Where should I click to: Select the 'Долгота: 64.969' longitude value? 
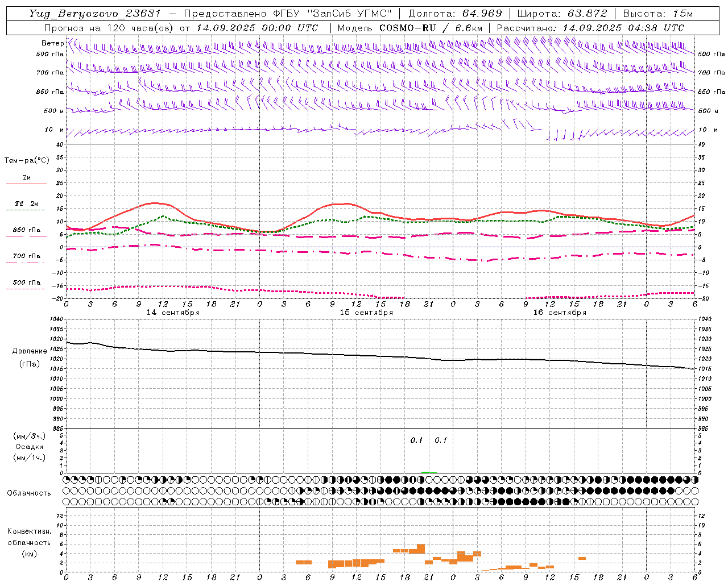(x=455, y=14)
